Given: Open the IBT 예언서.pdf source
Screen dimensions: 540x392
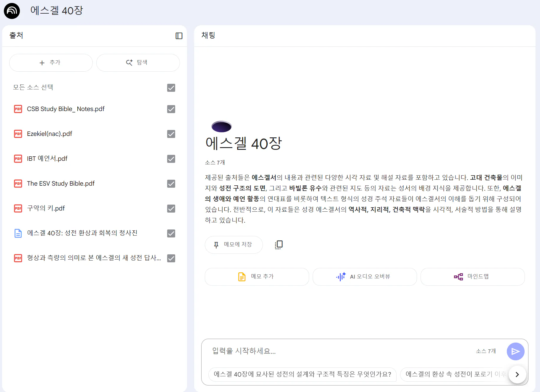Looking at the screenshot, I should click(x=47, y=159).
